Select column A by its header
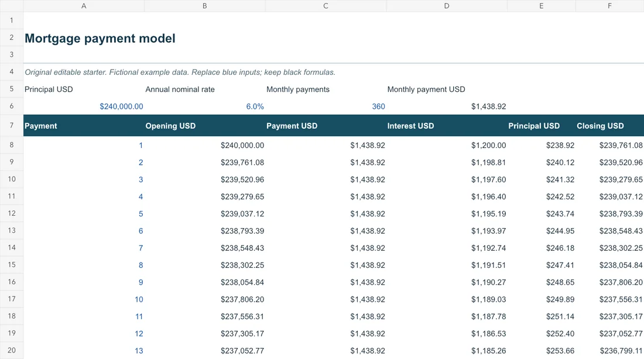 (x=84, y=6)
